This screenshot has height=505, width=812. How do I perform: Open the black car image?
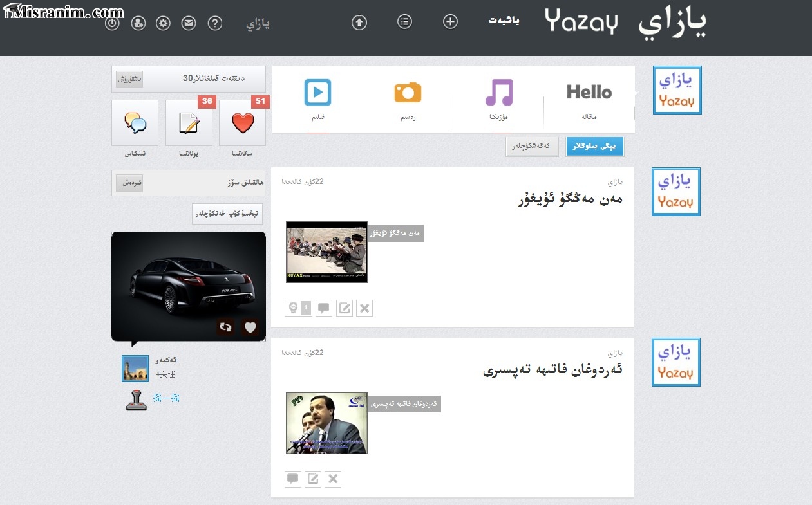[x=189, y=286]
